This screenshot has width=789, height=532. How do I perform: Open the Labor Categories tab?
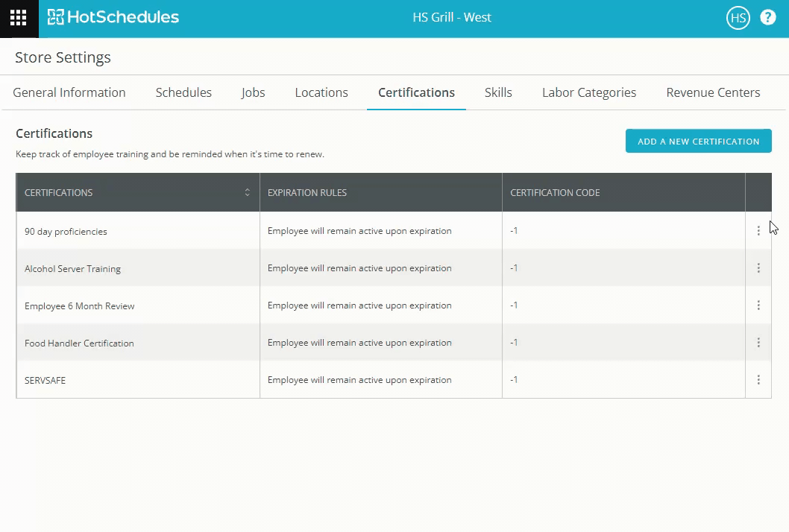pyautogui.click(x=589, y=92)
